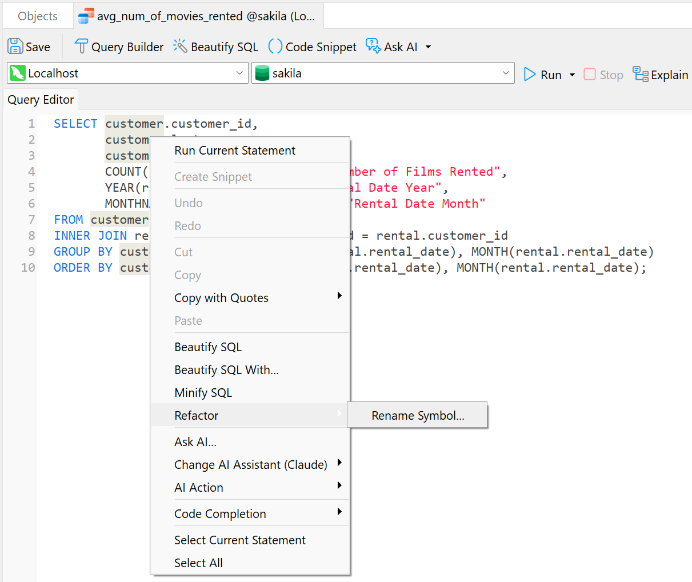Click line number 10 in the gutter
Screen dimensions: 692x582
point(28,268)
